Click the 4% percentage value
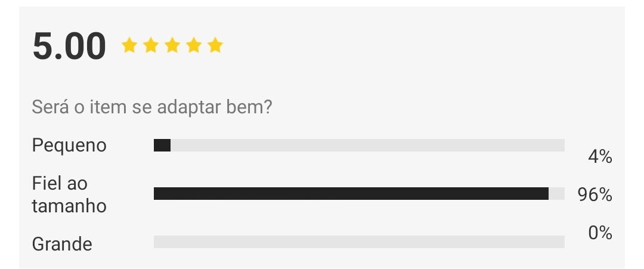 click(600, 157)
